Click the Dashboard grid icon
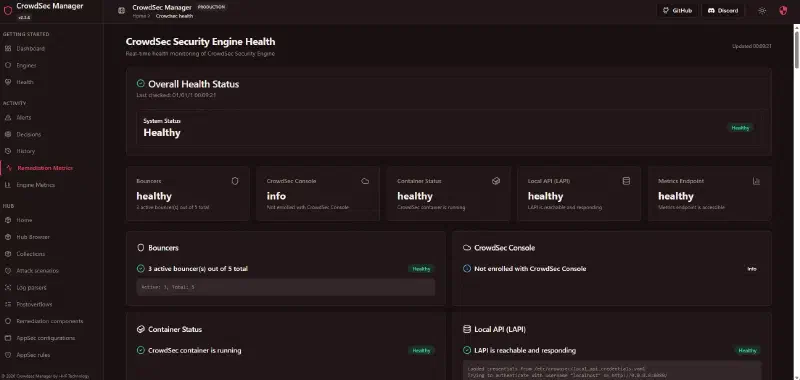Viewport: 800px width, 380px height. 8,48
